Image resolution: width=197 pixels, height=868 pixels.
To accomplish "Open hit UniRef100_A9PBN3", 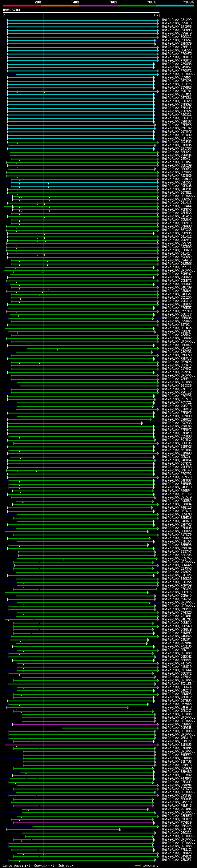I will point(177,30).
